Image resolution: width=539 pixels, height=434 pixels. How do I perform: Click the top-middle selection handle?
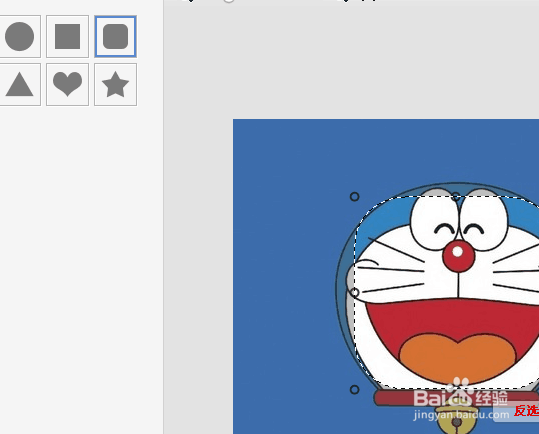tap(455, 197)
